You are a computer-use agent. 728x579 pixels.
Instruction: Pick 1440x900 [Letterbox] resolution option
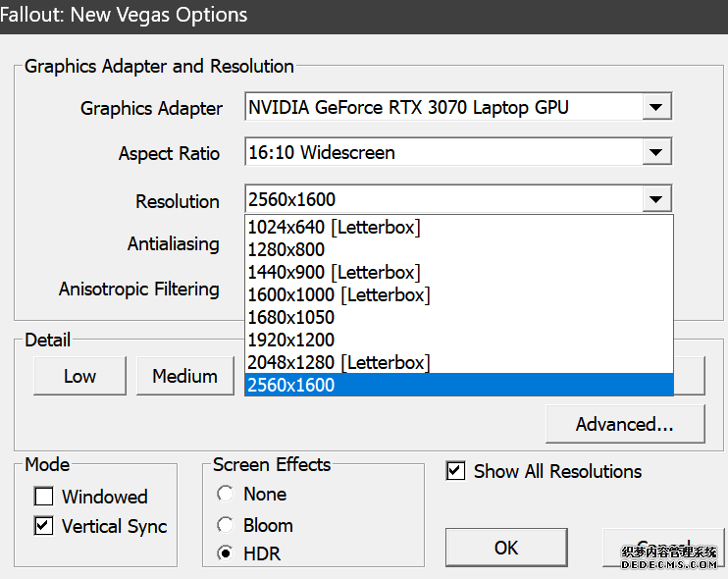click(x=334, y=272)
